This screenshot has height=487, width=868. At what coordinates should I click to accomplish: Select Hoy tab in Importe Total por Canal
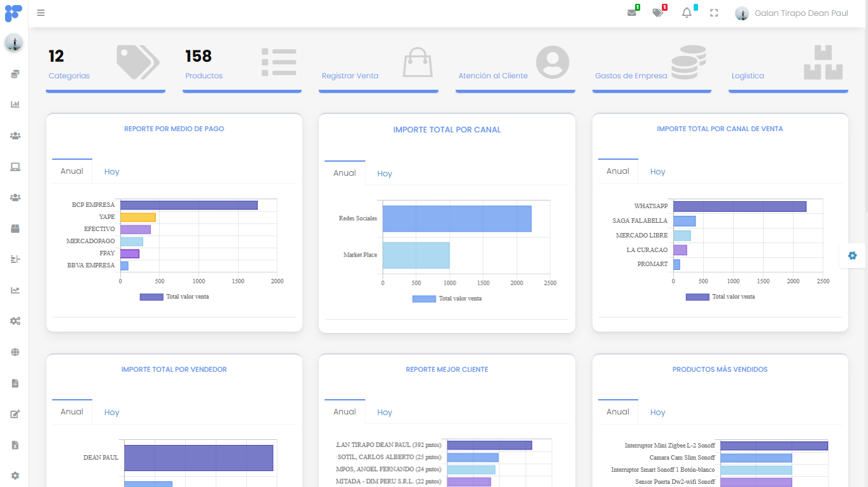[384, 174]
